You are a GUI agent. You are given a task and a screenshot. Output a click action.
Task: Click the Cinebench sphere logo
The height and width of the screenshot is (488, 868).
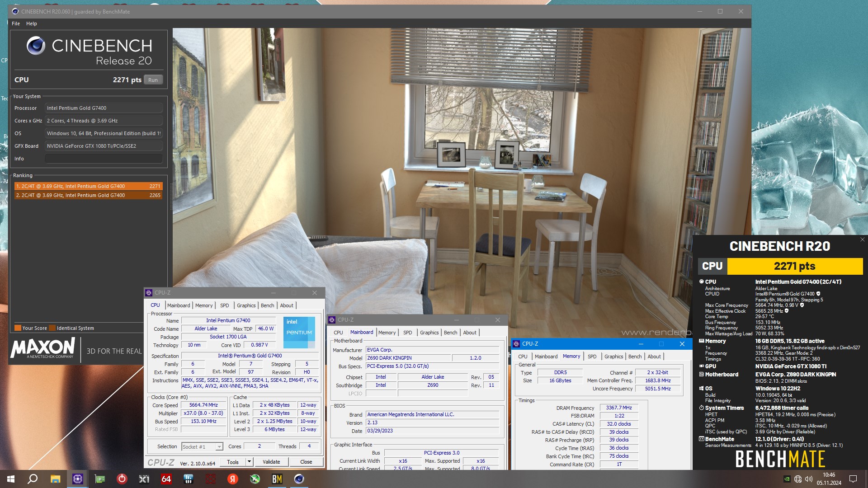coord(36,46)
